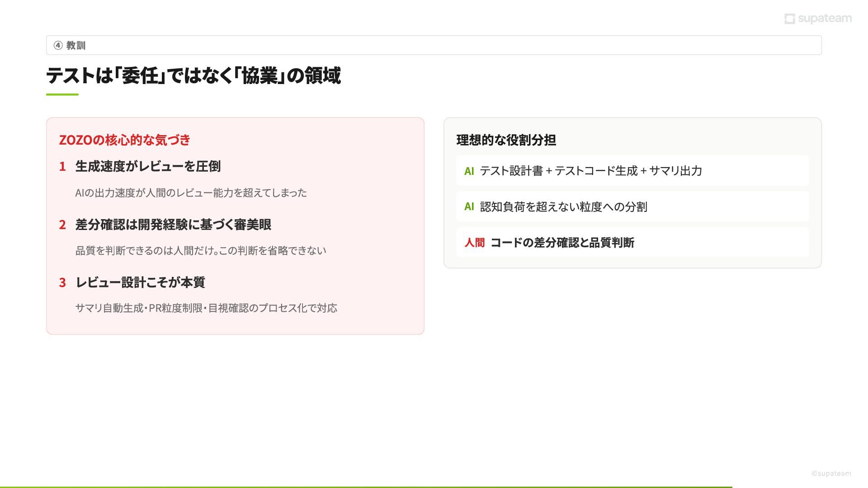Click the circled number 4 icon
Screen dimensions: 868x488
[58, 45]
